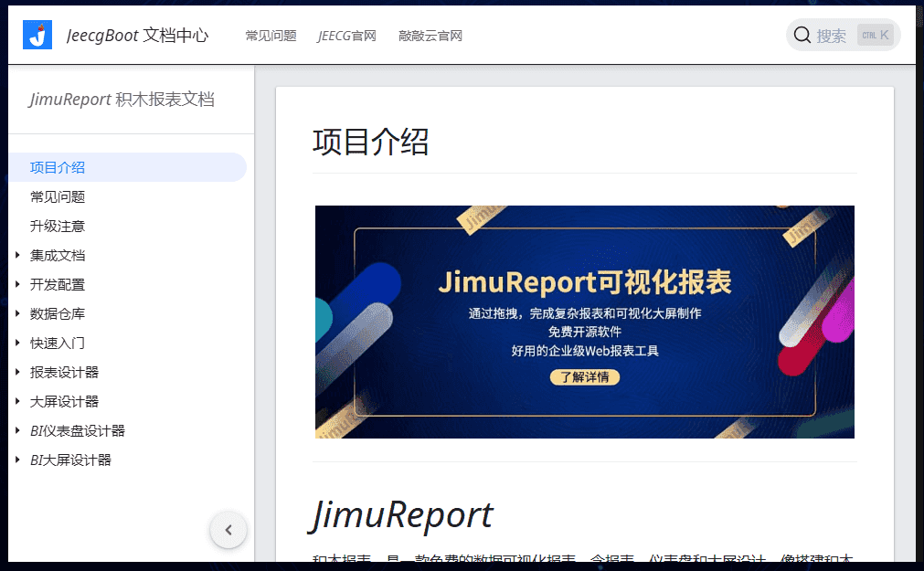Select 项目介绍 in the sidebar
This screenshot has width=924, height=571.
(x=127, y=167)
